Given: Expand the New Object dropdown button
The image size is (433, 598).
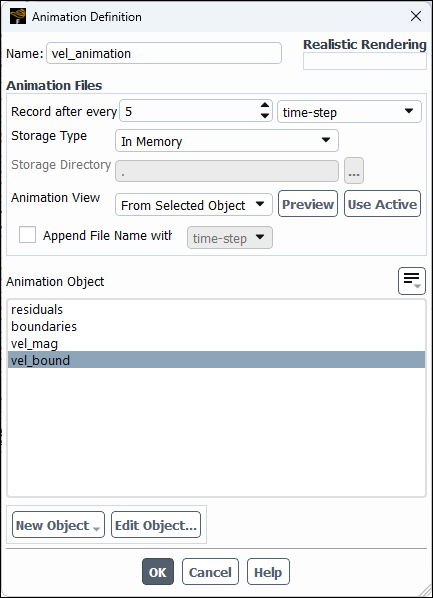Looking at the screenshot, I should (58, 525).
